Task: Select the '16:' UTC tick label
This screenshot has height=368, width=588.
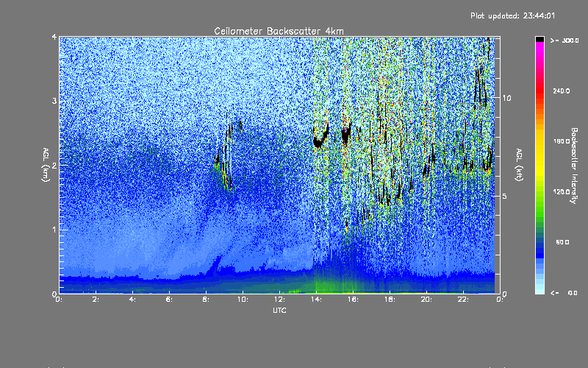Action: pyautogui.click(x=354, y=300)
